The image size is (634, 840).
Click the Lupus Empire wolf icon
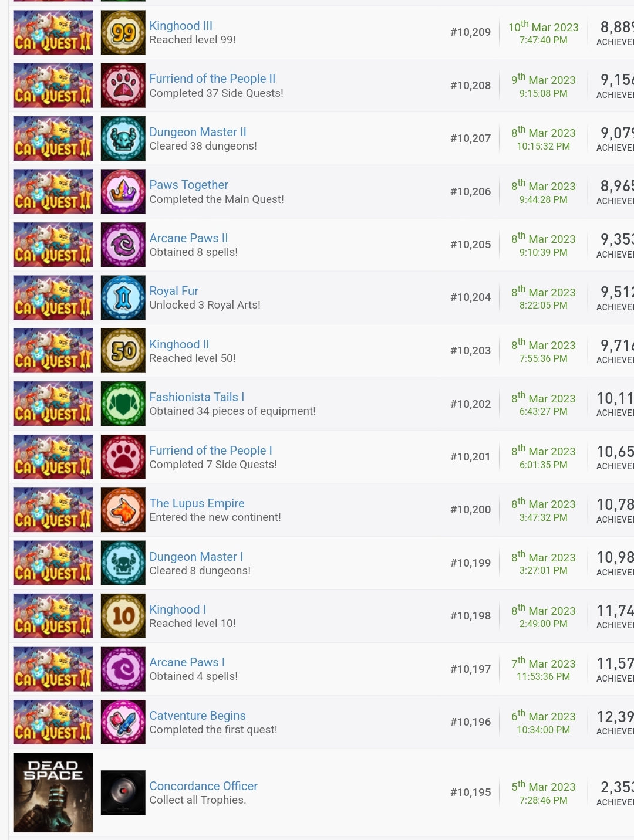click(123, 510)
